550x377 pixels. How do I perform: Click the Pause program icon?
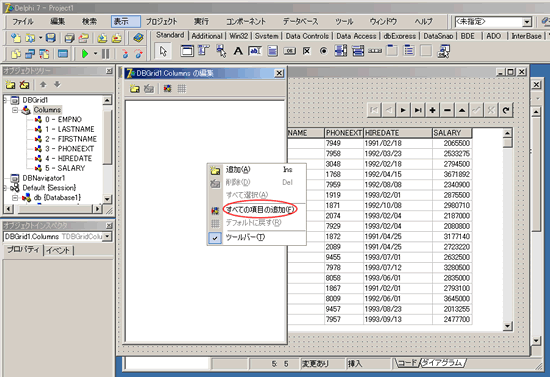coord(105,54)
